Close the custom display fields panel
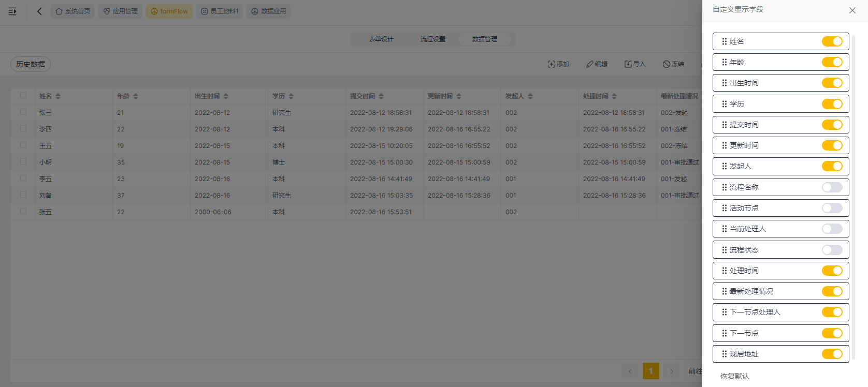 pyautogui.click(x=852, y=10)
